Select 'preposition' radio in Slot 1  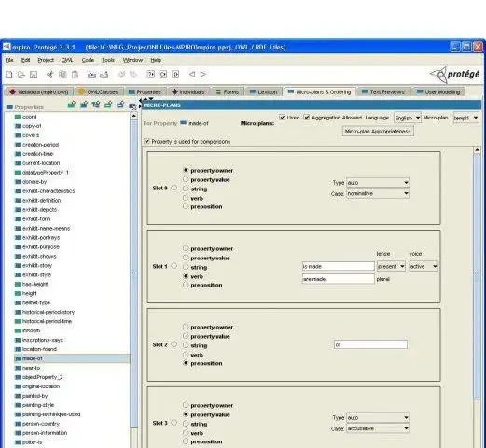click(x=186, y=285)
